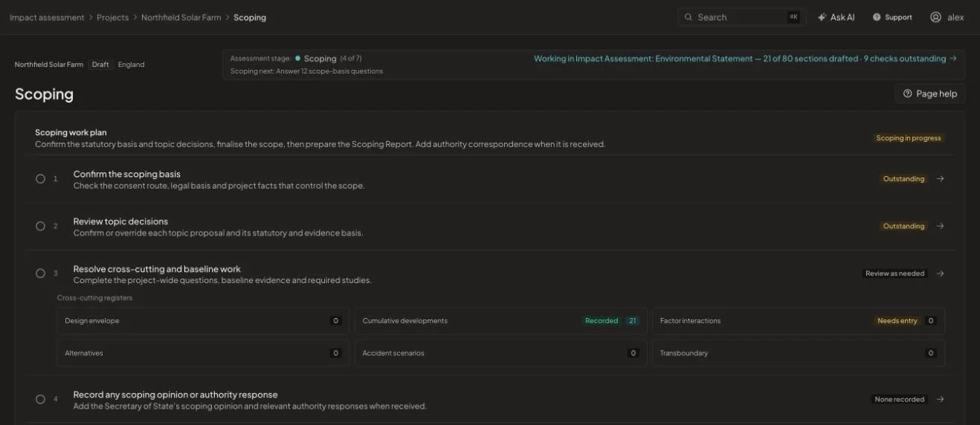Open Ask AI assistant
Screen dimensions: 980x425
coord(836,17)
